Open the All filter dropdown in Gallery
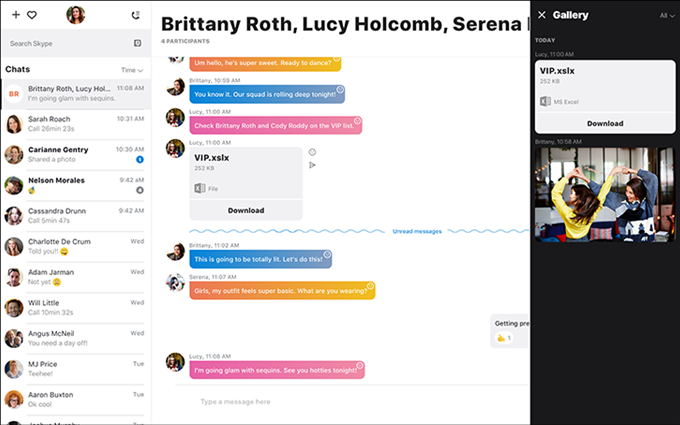The width and height of the screenshot is (680, 425). click(x=667, y=16)
